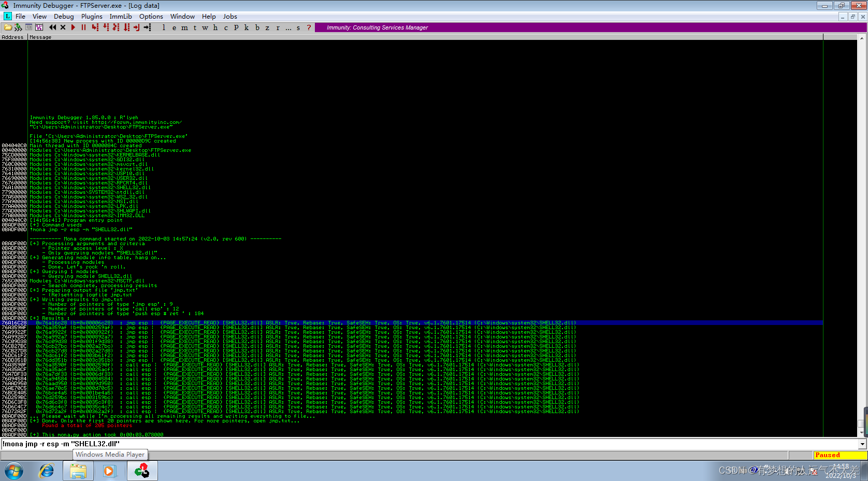This screenshot has width=868, height=481.
Task: Open the View menu
Action: pyautogui.click(x=39, y=17)
